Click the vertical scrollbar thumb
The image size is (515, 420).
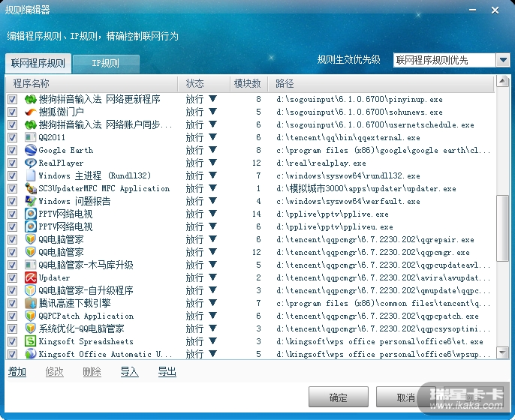(502, 228)
